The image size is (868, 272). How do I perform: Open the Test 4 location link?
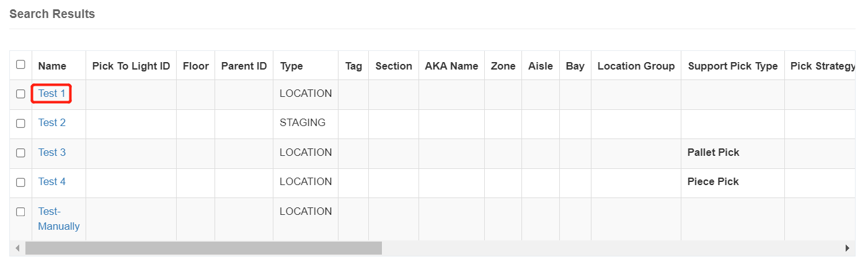coord(52,181)
